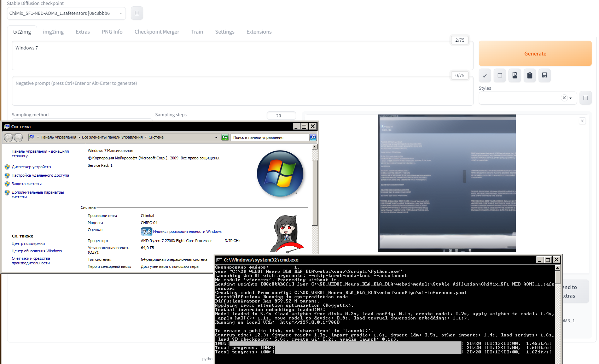599x364 pixels.
Task: Switch to the txt2img tab
Action: (22, 32)
